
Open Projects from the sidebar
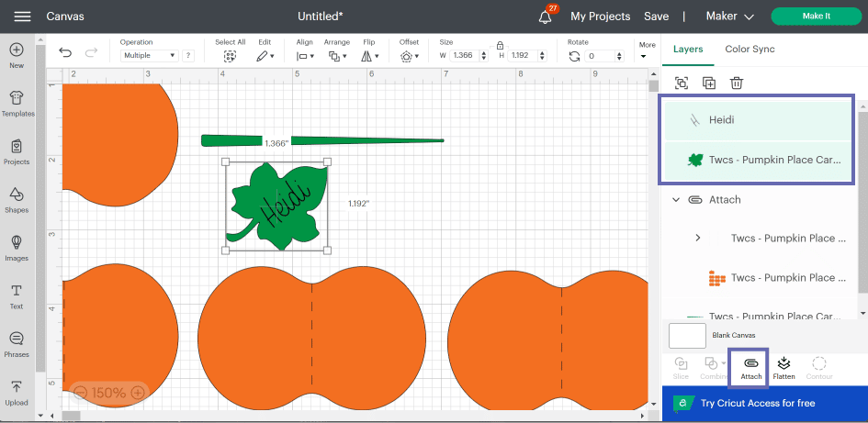point(17,152)
